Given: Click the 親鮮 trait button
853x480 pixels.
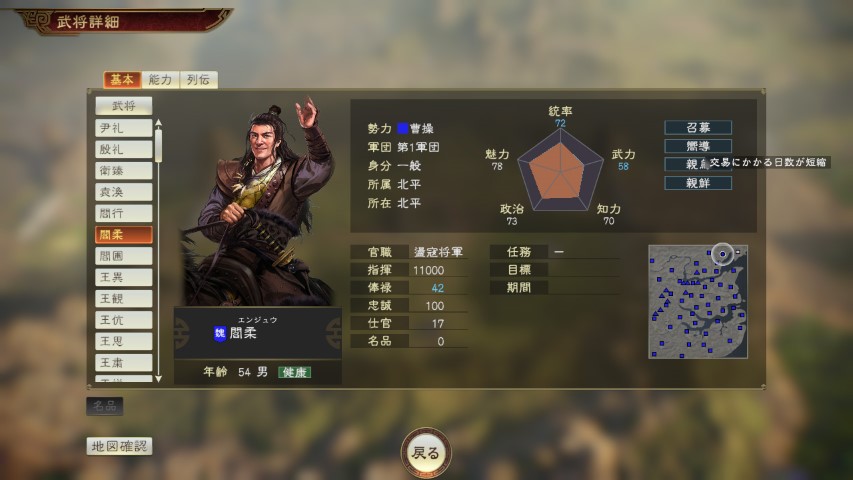Looking at the screenshot, I should [x=698, y=183].
